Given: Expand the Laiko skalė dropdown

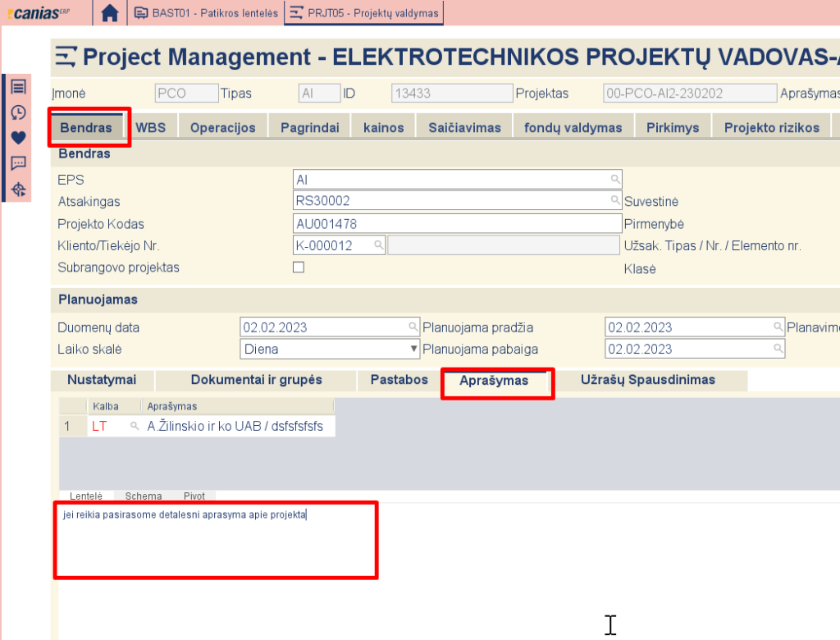Looking at the screenshot, I should 414,349.
